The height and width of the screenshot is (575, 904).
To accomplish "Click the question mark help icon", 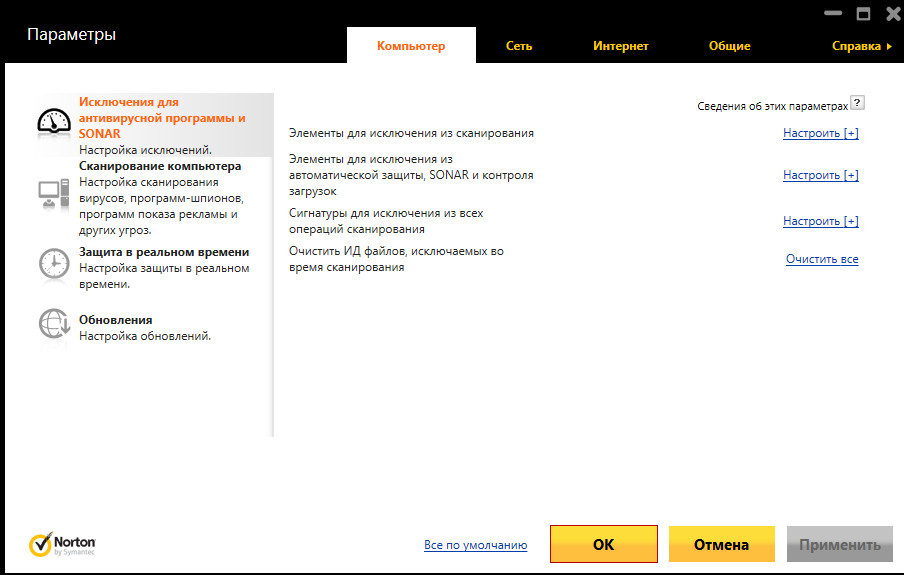I will [857, 104].
